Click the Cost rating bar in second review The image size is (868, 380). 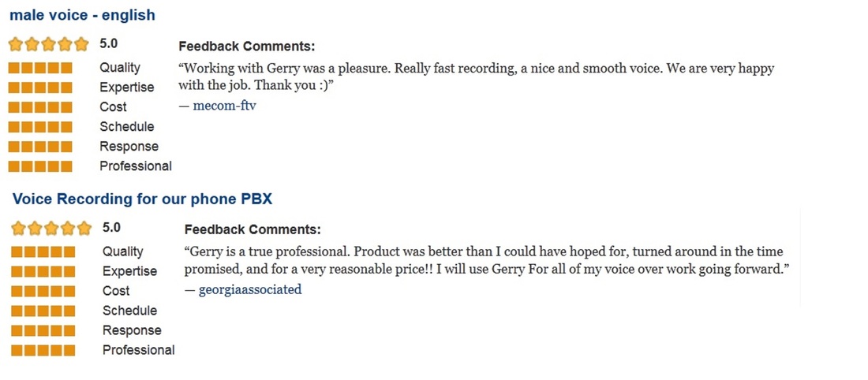(x=43, y=291)
